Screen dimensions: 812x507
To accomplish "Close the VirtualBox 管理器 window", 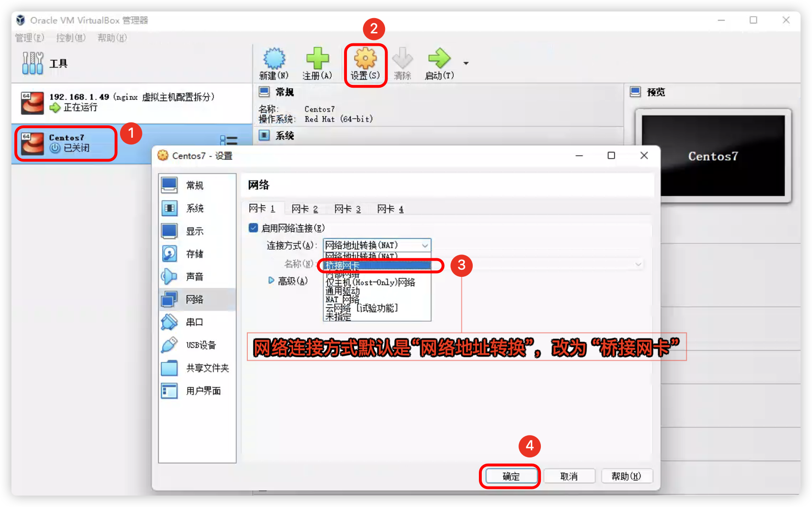I will click(x=786, y=20).
